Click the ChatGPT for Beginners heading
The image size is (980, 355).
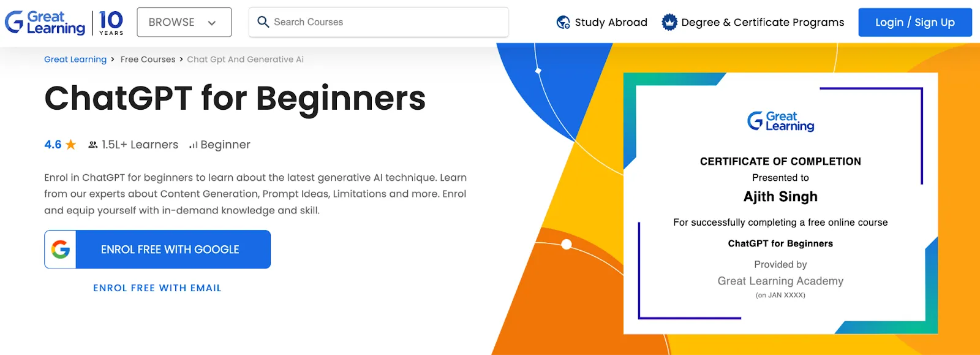(x=235, y=99)
